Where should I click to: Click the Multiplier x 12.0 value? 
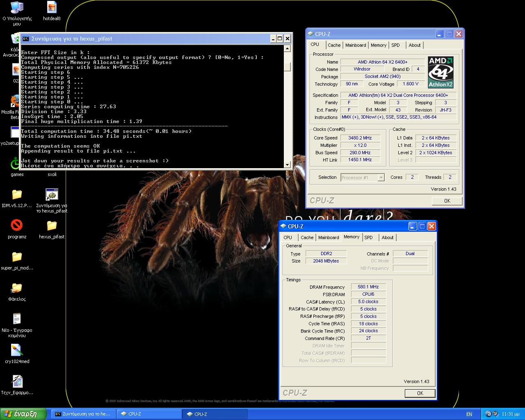coord(360,145)
